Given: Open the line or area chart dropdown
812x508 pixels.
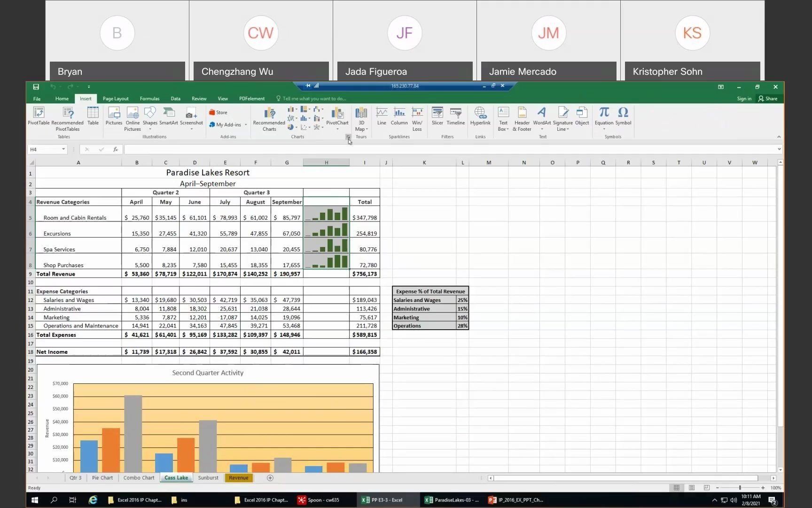Looking at the screenshot, I should pos(292,118).
